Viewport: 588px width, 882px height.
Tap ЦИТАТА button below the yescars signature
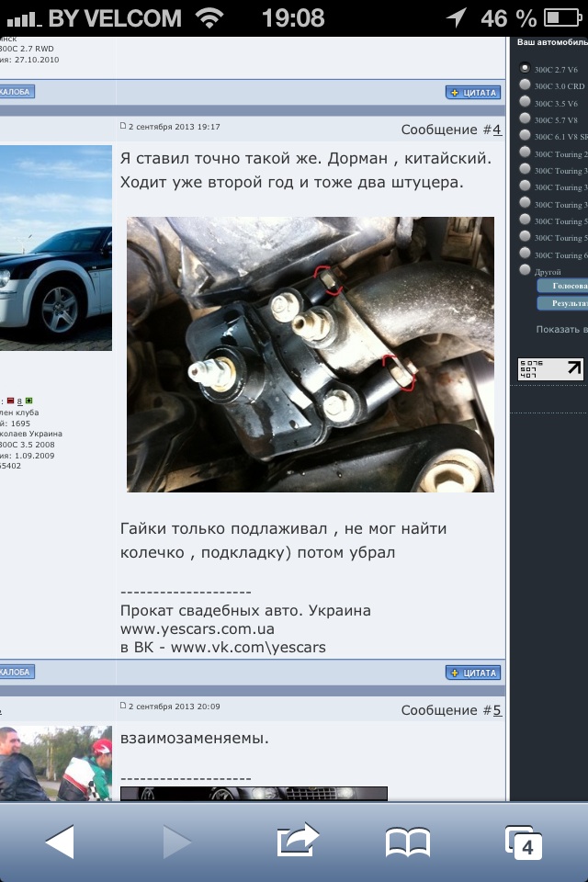(473, 673)
